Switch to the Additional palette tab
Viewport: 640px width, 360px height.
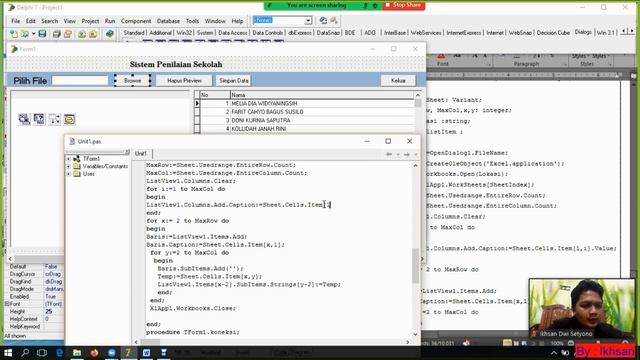coord(160,33)
